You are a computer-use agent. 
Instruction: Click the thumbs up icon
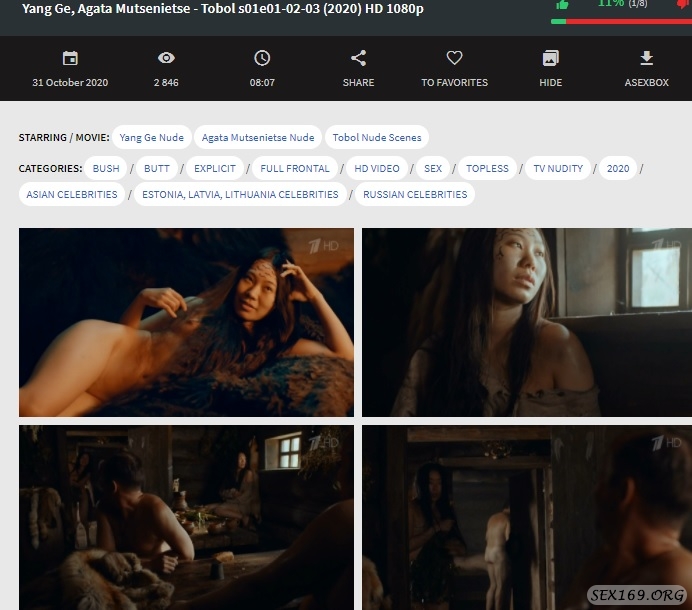point(563,4)
